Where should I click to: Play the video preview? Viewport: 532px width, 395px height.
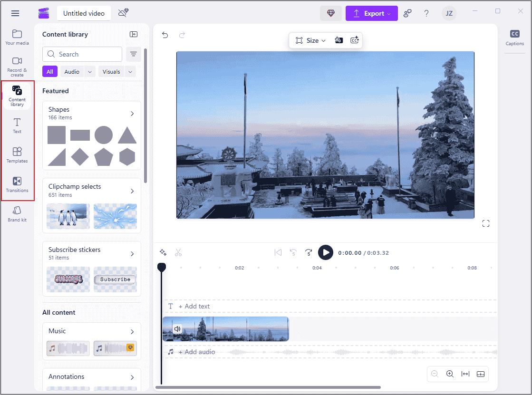click(x=325, y=252)
